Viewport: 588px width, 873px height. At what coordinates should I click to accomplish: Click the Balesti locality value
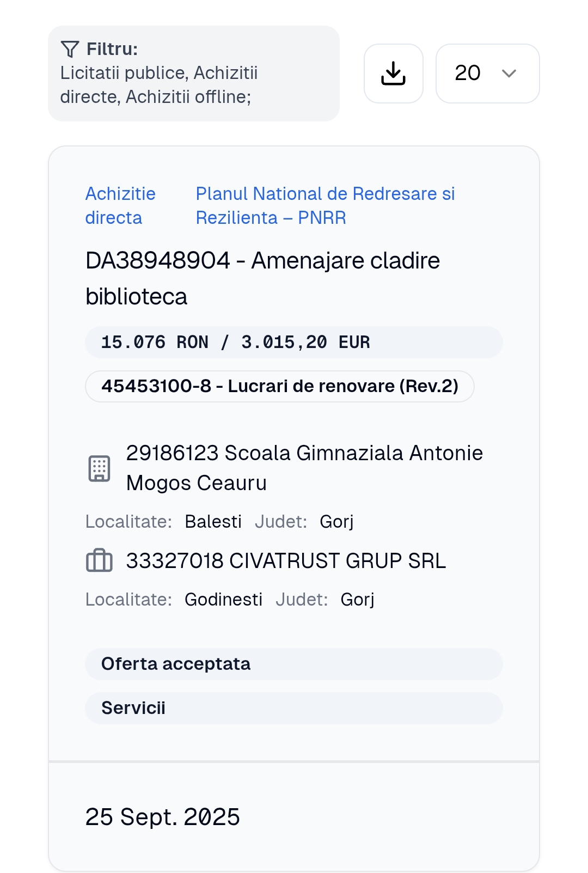click(213, 522)
